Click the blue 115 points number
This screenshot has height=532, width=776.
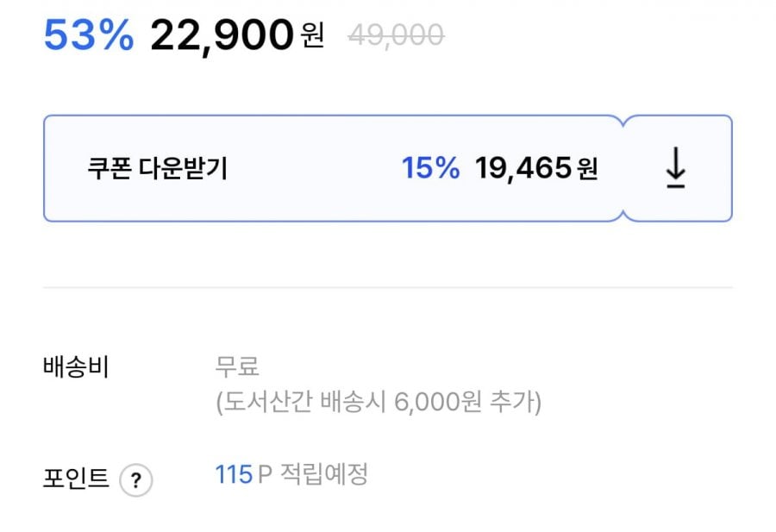234,474
